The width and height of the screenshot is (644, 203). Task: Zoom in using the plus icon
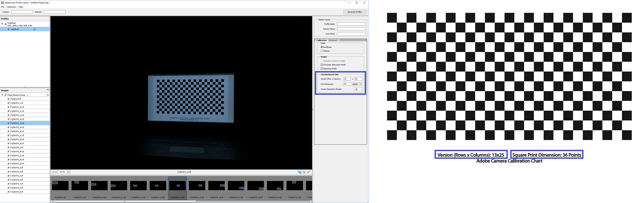[x=56, y=172]
